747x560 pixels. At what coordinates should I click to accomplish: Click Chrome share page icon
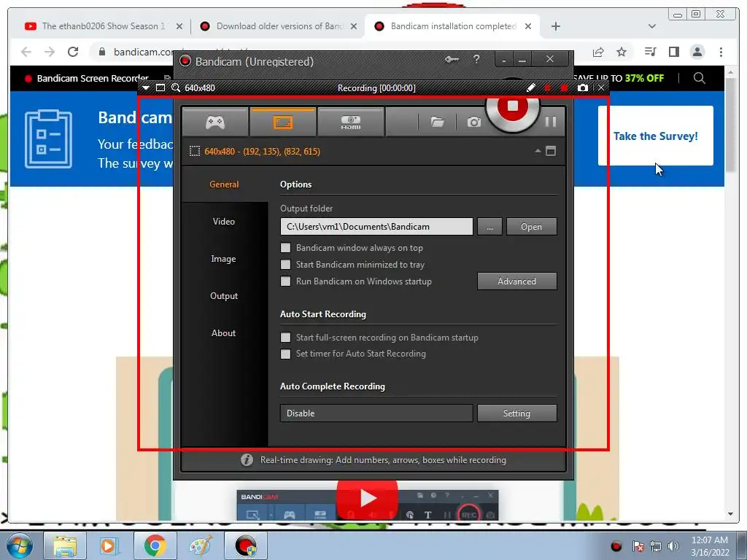[x=598, y=52]
